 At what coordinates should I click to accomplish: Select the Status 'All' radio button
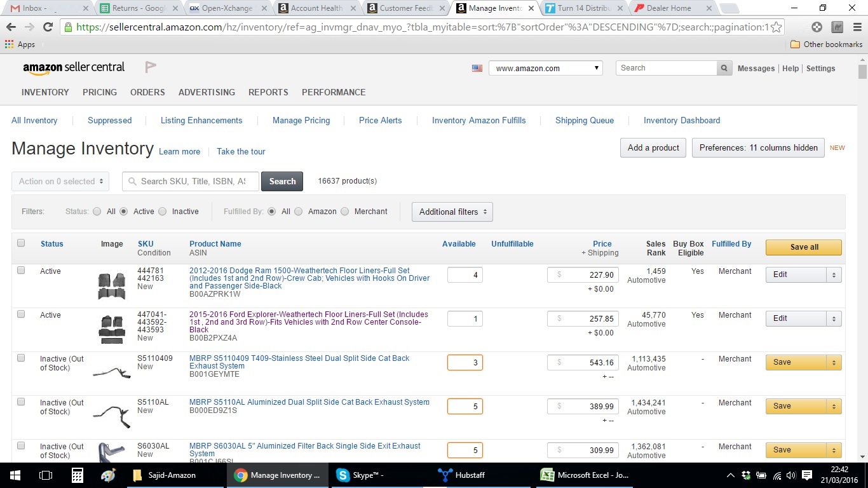(x=97, y=212)
